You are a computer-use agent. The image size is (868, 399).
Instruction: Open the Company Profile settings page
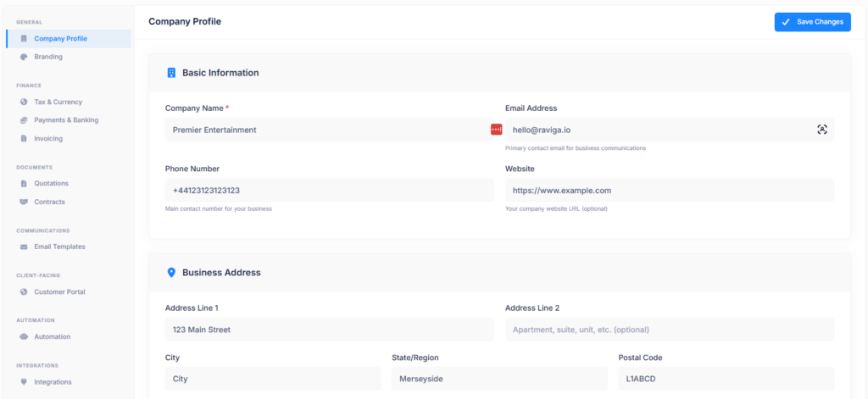[69, 39]
